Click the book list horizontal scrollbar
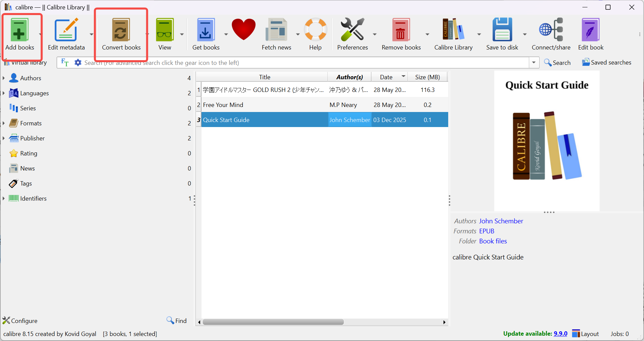This screenshot has width=644, height=341. point(273,322)
